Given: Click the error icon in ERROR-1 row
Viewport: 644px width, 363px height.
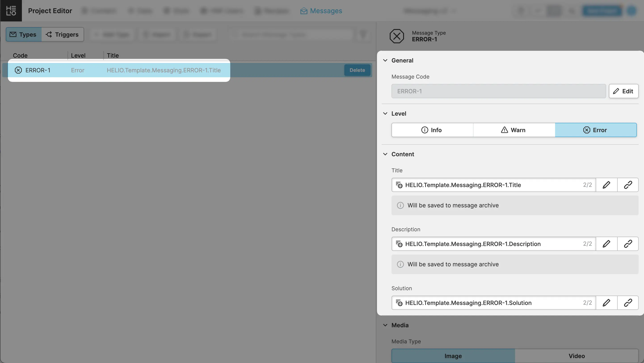Looking at the screenshot, I should pyautogui.click(x=18, y=70).
